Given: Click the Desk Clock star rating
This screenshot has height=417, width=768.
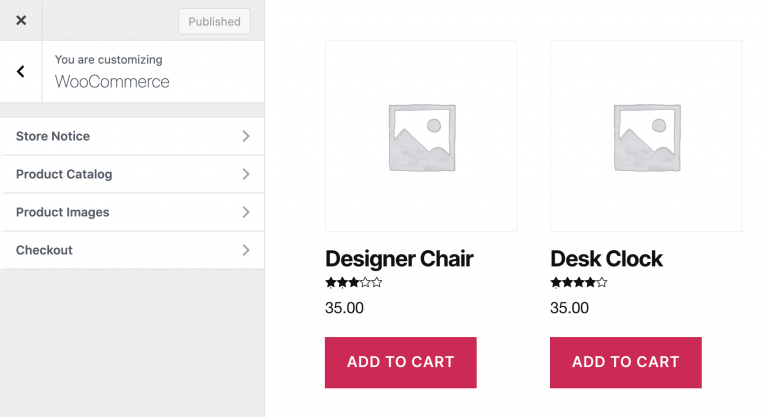Looking at the screenshot, I should [x=578, y=283].
